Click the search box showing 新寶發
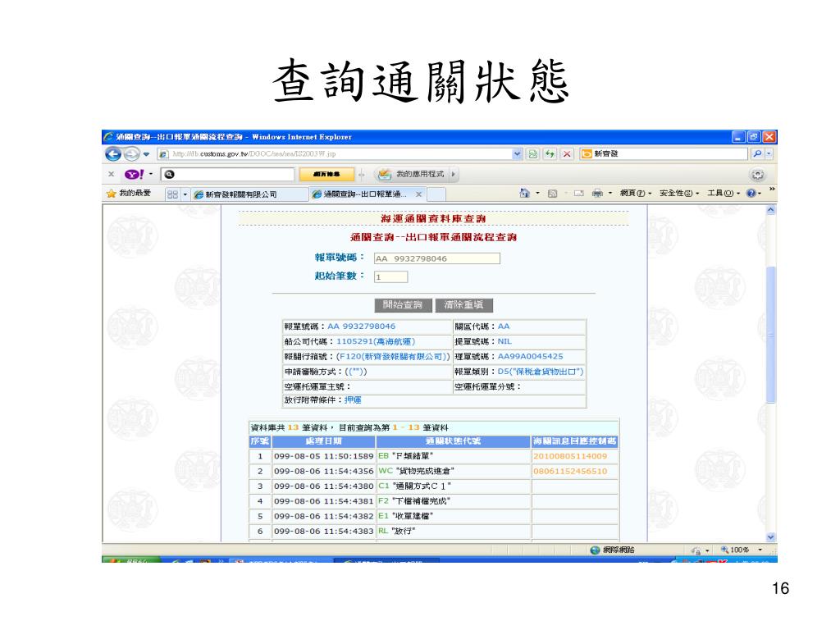This screenshot has height=630, width=840. click(663, 153)
